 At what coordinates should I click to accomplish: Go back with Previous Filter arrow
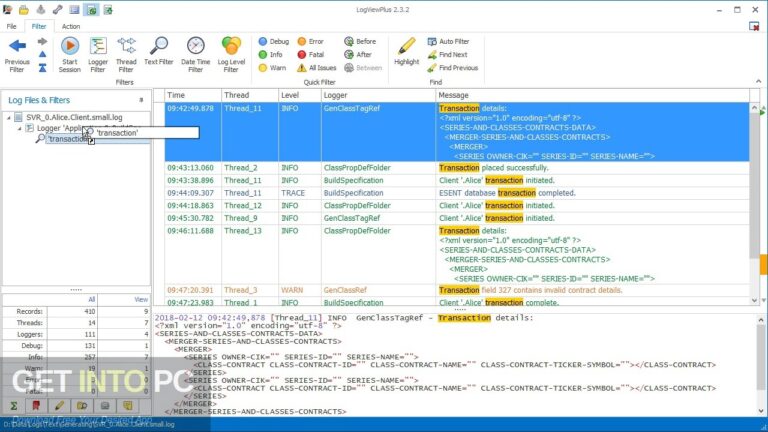[17, 55]
